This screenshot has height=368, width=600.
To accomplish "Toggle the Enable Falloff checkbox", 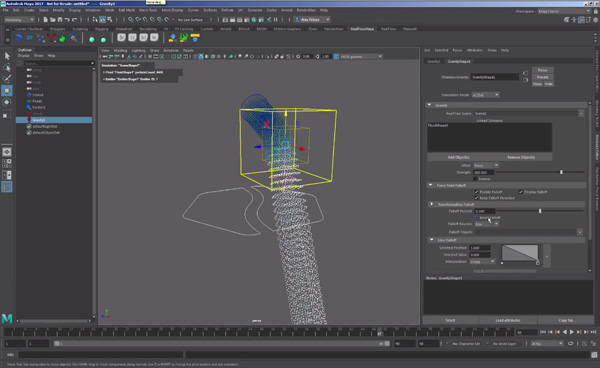I will [x=476, y=192].
